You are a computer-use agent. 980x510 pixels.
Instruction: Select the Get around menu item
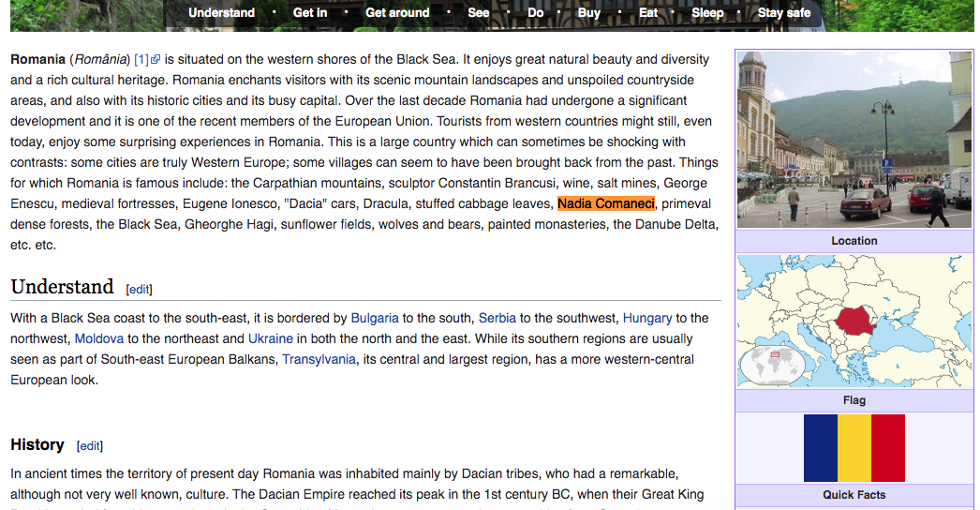pyautogui.click(x=397, y=13)
